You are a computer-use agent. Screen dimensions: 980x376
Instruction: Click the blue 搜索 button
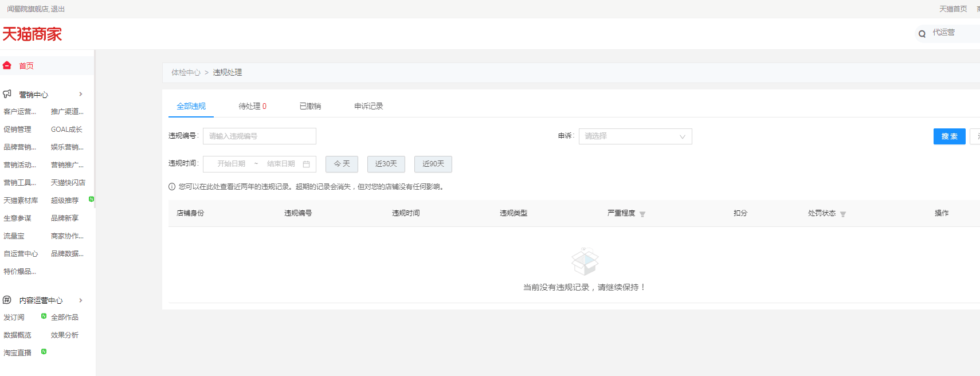[x=949, y=136]
